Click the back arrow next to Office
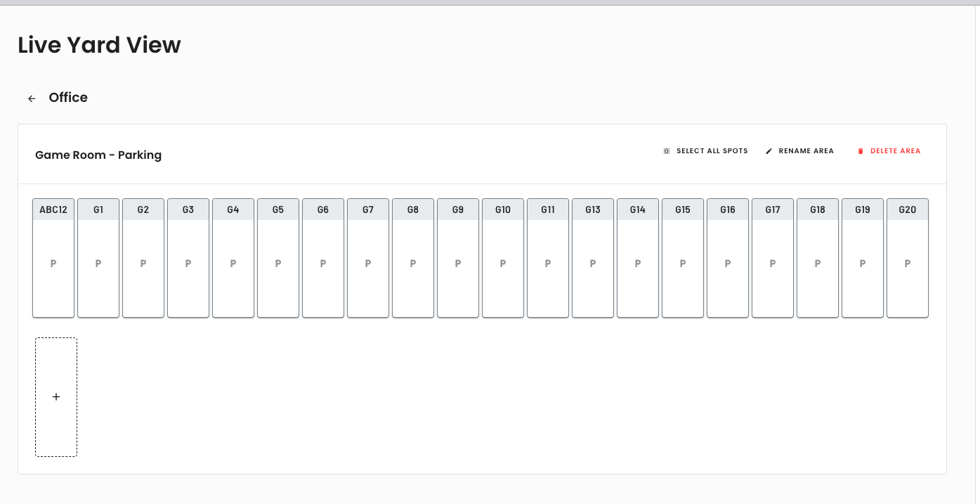This screenshot has height=504, width=980. pyautogui.click(x=32, y=98)
